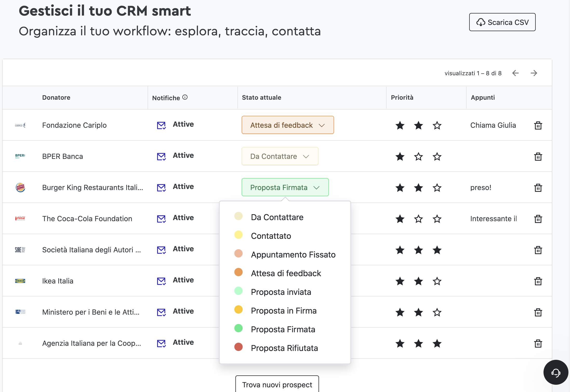Toggle notification envelope for Ministero per i Beni

[161, 312]
